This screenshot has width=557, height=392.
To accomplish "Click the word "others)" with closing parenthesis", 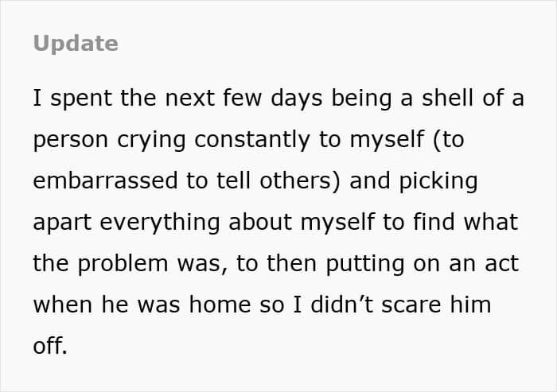I will coord(300,181).
